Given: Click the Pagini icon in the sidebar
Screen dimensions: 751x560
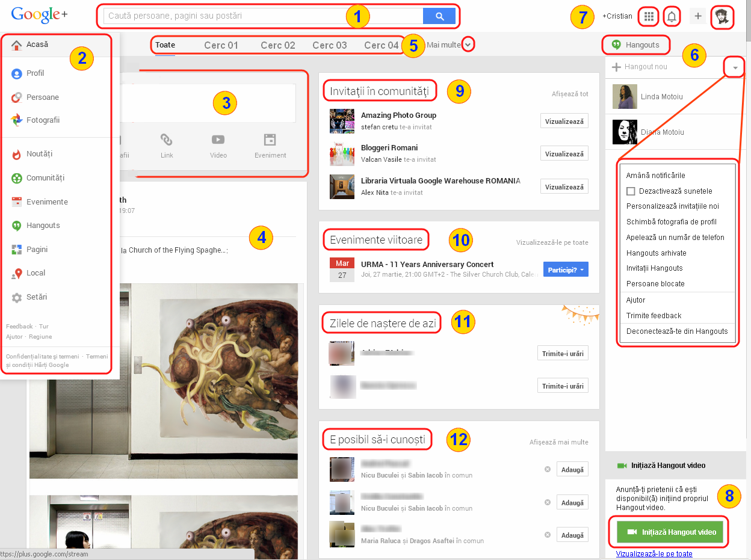Looking at the screenshot, I should 17,250.
